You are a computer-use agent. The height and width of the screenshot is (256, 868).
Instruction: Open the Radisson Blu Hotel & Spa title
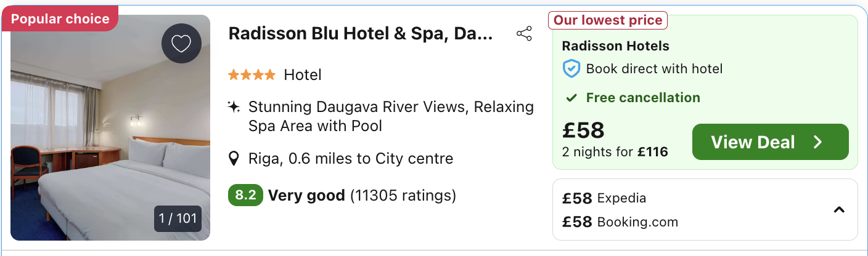point(361,33)
